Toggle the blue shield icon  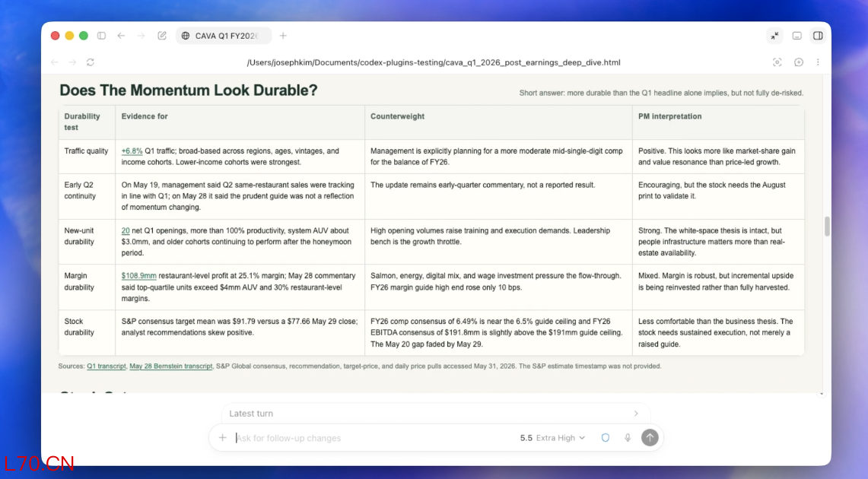[606, 437]
